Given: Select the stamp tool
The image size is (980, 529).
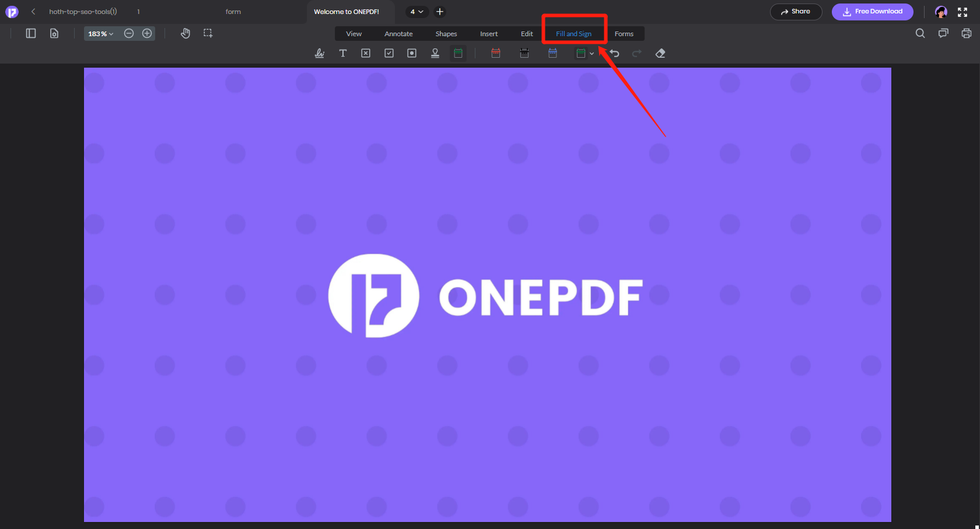Looking at the screenshot, I should click(x=435, y=53).
